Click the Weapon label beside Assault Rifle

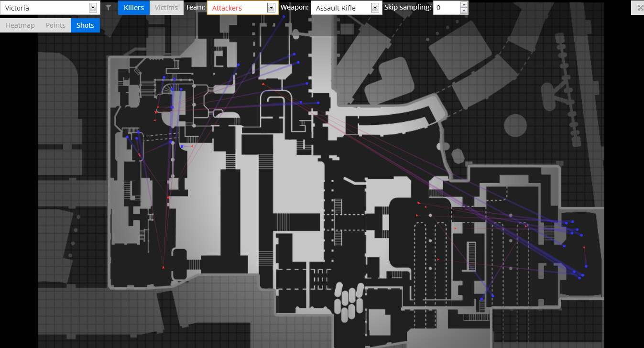pyautogui.click(x=295, y=8)
